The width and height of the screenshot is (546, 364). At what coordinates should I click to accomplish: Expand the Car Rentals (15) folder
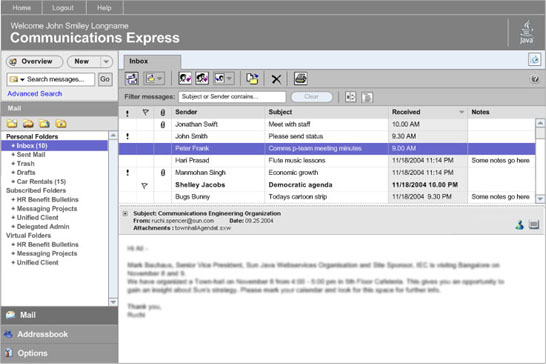(x=13, y=181)
